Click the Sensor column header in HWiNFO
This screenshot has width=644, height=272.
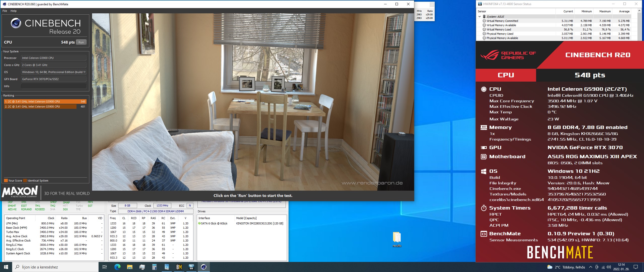516,11
